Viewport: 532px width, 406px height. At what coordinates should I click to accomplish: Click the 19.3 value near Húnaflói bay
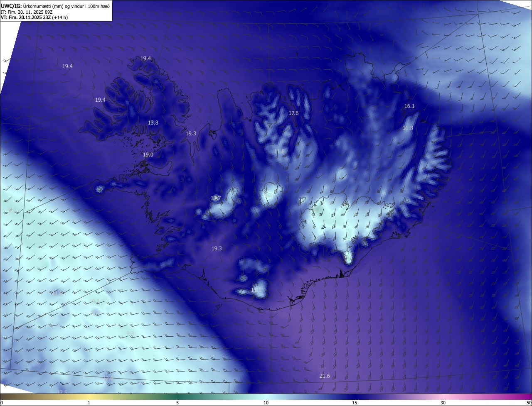pyautogui.click(x=191, y=133)
